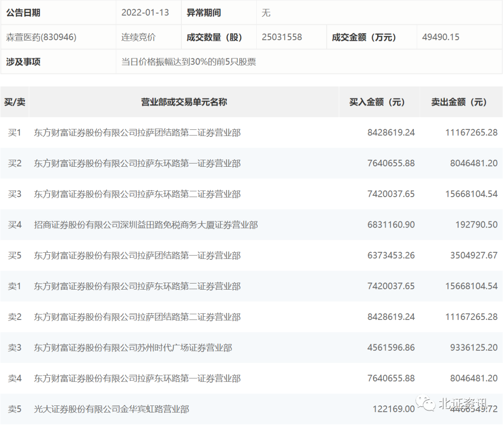The image size is (504, 426).
Task: Select buy amount 8428619.24 in row 卖2
Action: click(391, 317)
